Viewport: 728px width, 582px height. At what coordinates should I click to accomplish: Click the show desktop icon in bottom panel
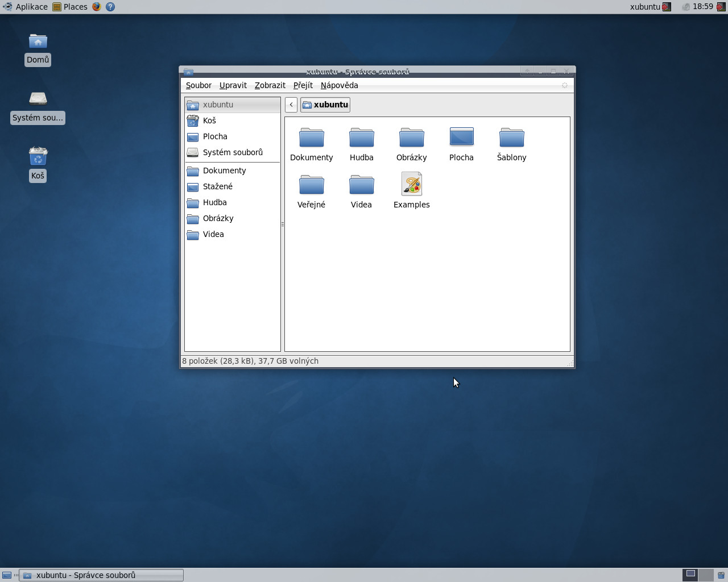7,575
